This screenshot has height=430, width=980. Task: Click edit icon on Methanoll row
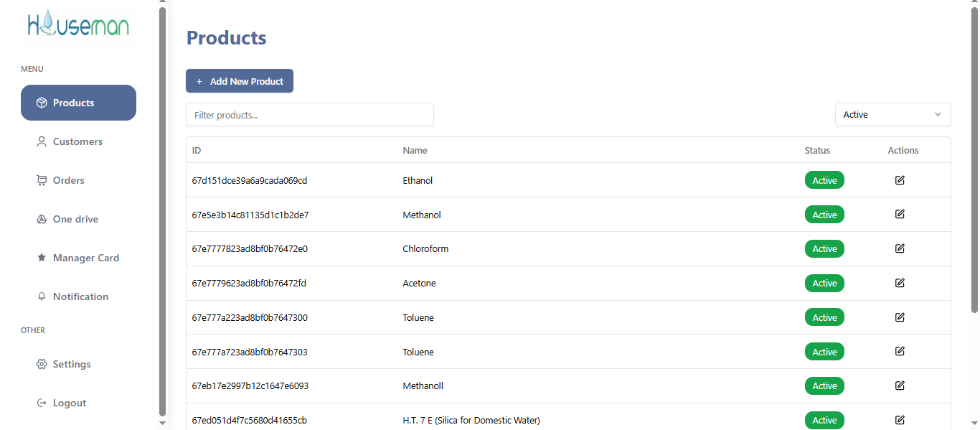(900, 385)
